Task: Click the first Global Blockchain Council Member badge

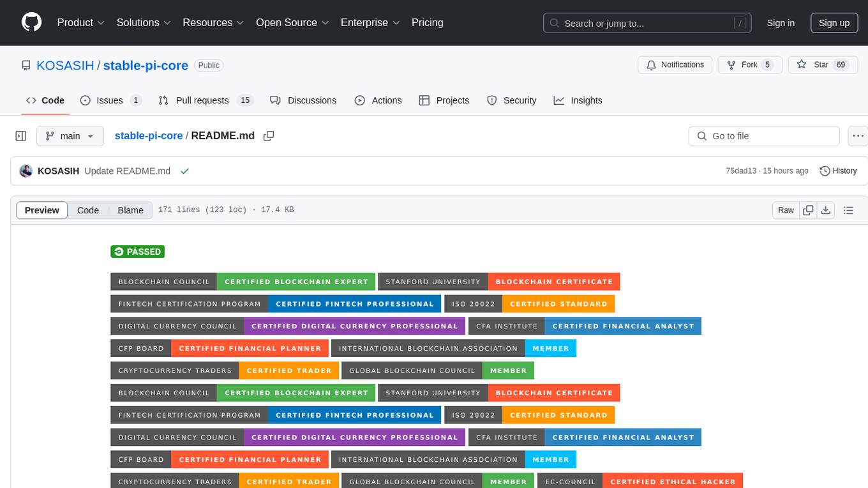Action: tap(438, 370)
